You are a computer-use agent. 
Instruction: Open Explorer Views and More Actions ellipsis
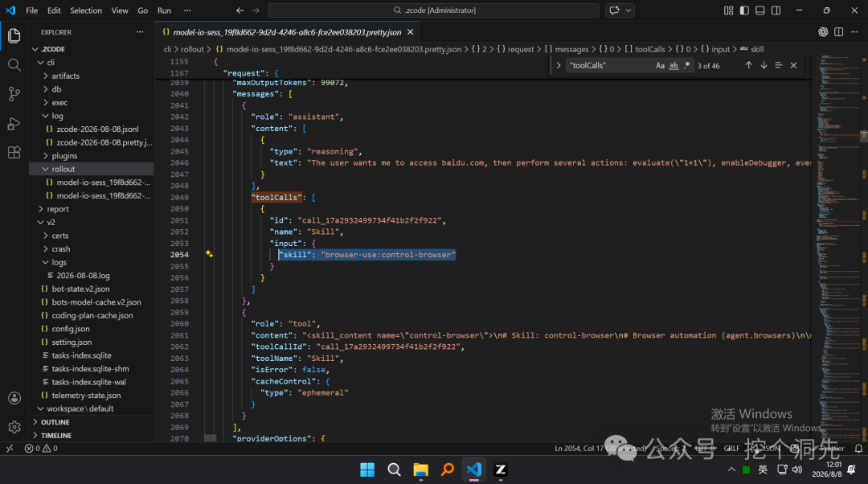click(140, 32)
